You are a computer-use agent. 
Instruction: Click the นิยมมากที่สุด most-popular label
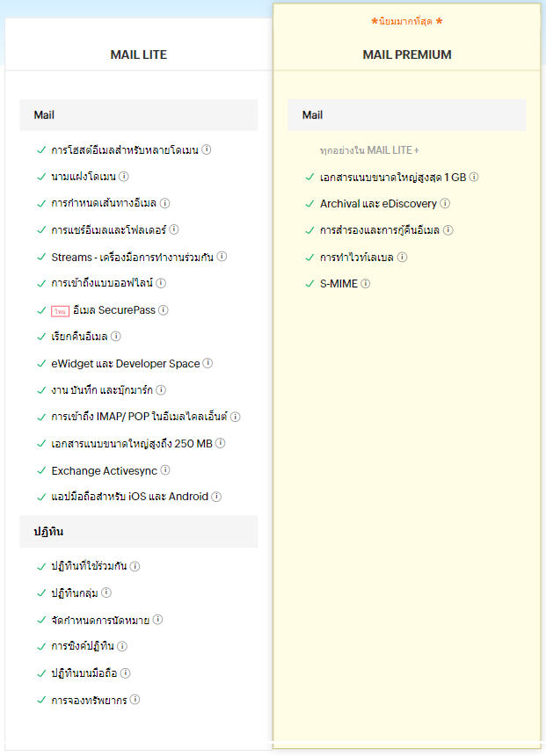click(406, 21)
